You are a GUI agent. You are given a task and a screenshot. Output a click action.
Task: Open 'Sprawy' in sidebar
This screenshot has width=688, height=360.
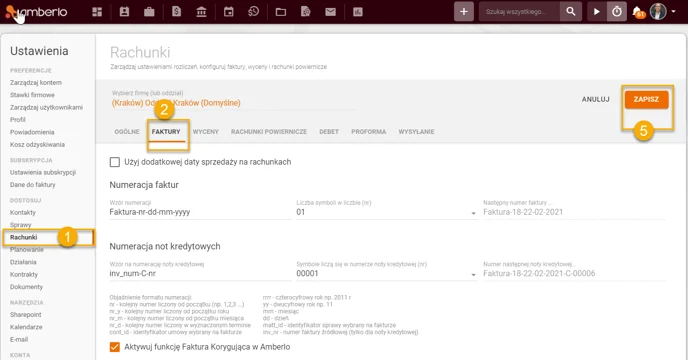point(21,225)
